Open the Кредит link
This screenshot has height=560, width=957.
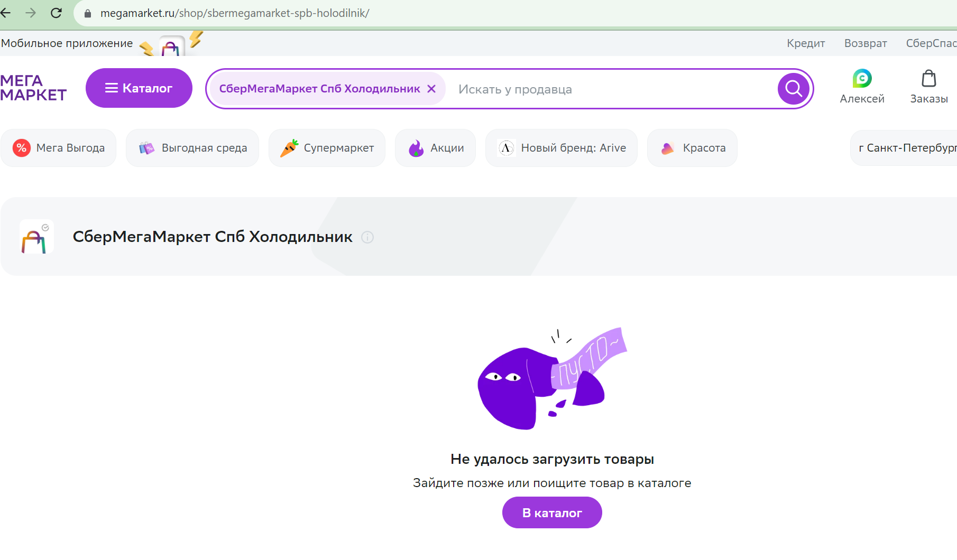[806, 43]
